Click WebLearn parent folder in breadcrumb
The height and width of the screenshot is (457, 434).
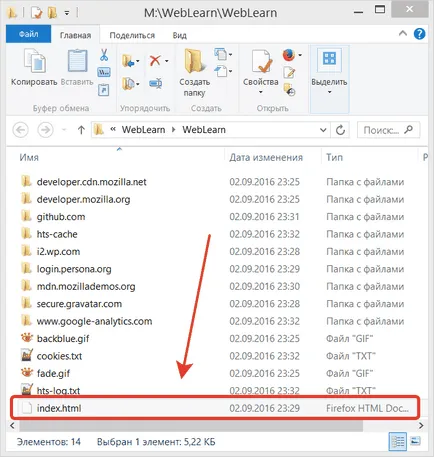(144, 130)
